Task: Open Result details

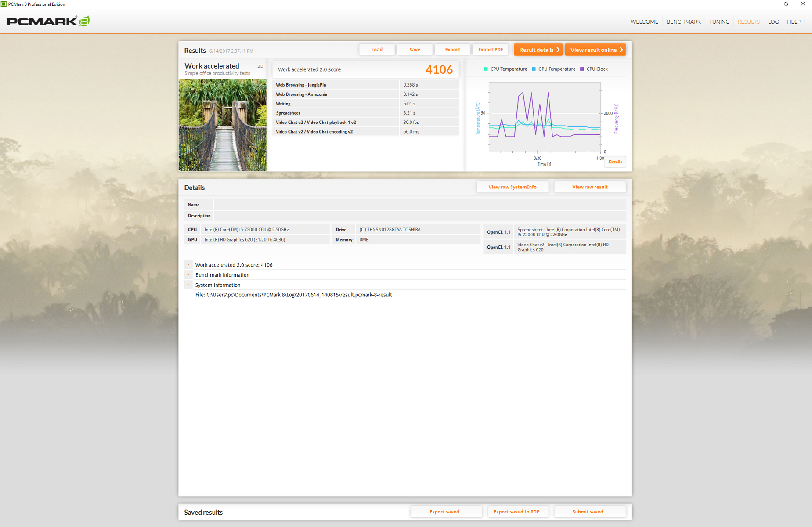Action: [x=538, y=50]
